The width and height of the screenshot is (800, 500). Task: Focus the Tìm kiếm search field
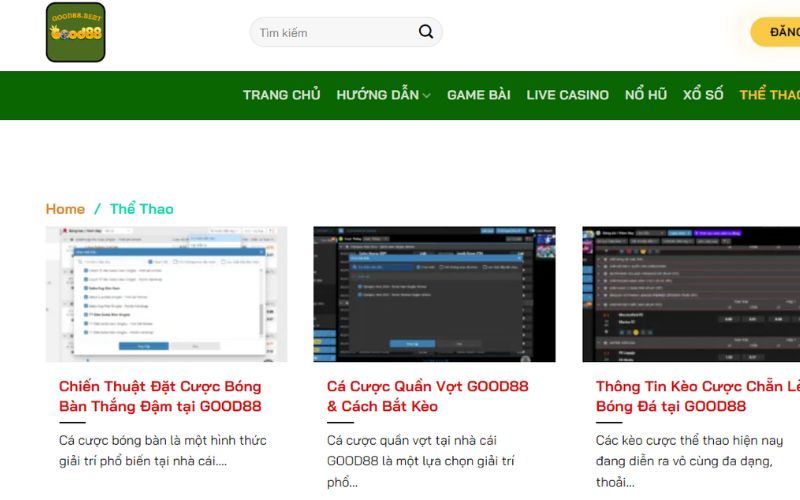pos(346,32)
